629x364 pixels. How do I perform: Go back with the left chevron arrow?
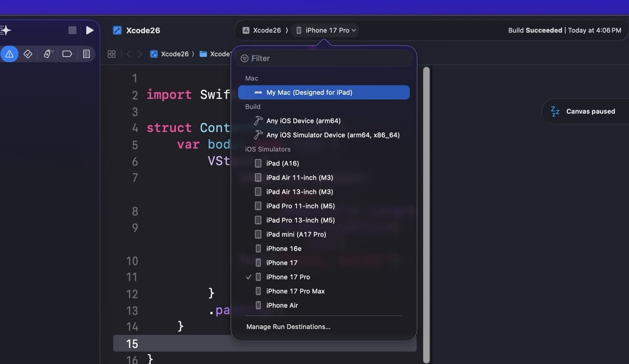[x=129, y=54]
